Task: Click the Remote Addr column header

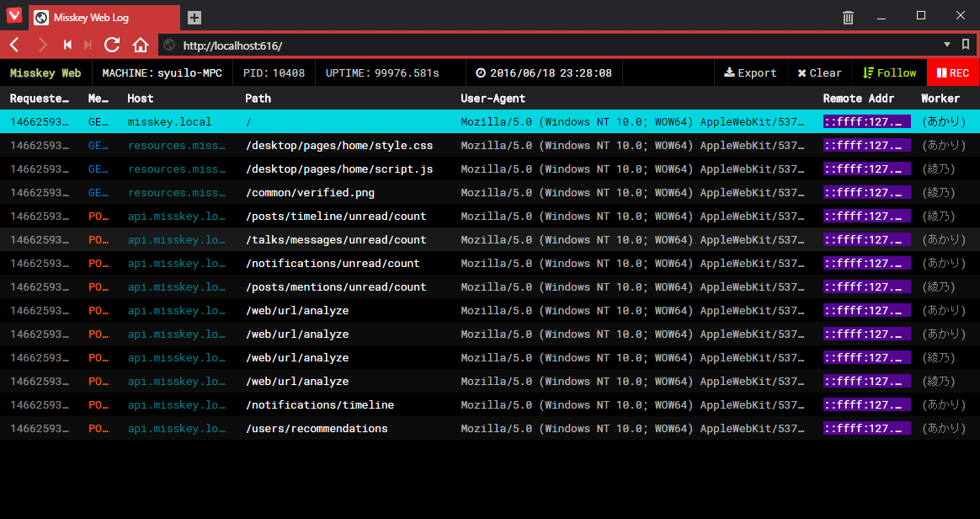Action: click(x=859, y=99)
